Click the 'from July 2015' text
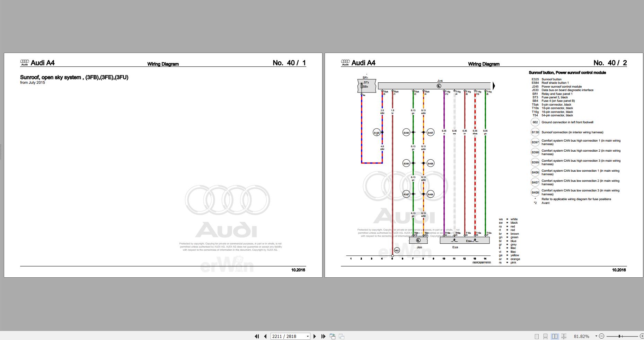Image resolution: width=644 pixels, height=340 pixels. (x=33, y=83)
